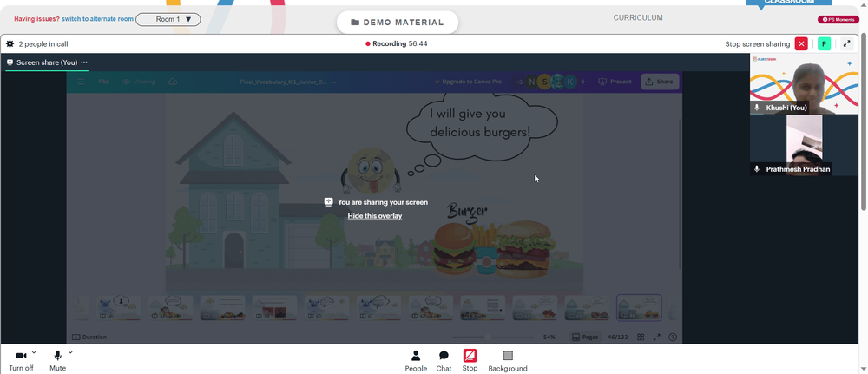Click PS Moments badge
Viewport: 868px width, 374px height.
(838, 19)
